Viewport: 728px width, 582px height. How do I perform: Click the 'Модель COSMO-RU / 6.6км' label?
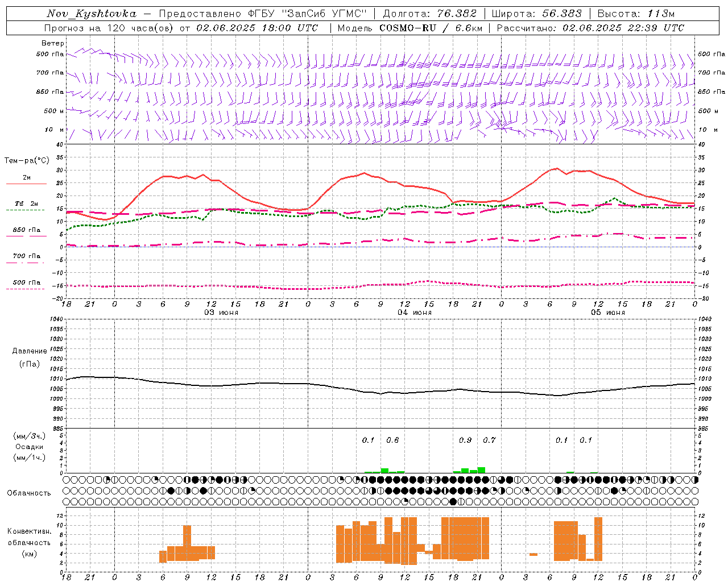409,28
